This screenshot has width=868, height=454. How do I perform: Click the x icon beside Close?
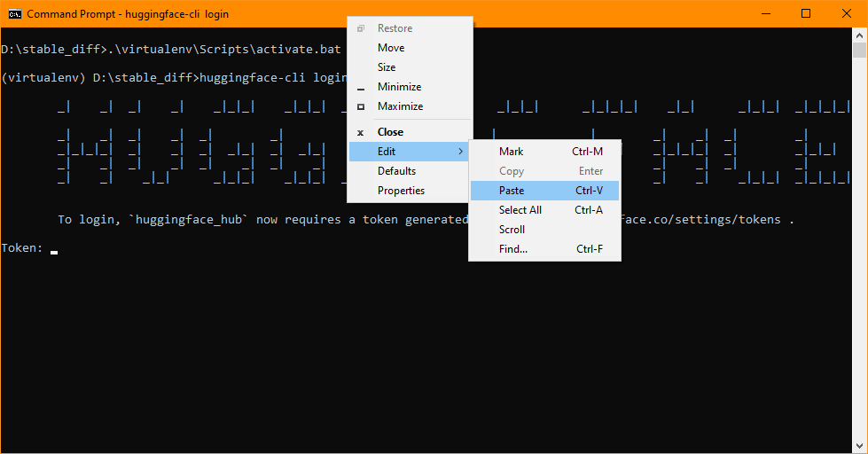(x=360, y=132)
